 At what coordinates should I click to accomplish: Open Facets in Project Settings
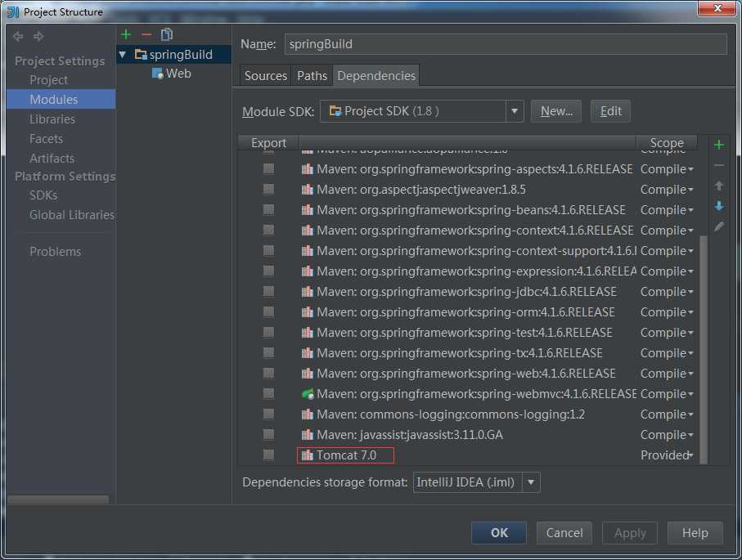[46, 139]
